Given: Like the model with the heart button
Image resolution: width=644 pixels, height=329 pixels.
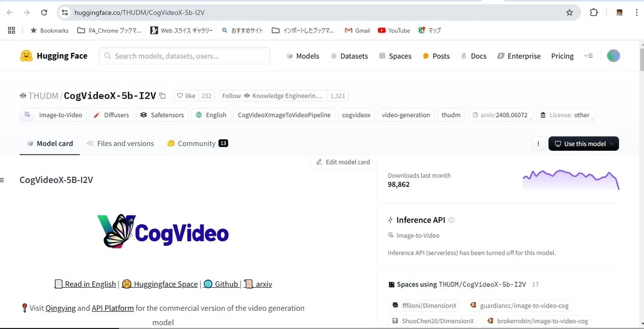Looking at the screenshot, I should coord(186,96).
